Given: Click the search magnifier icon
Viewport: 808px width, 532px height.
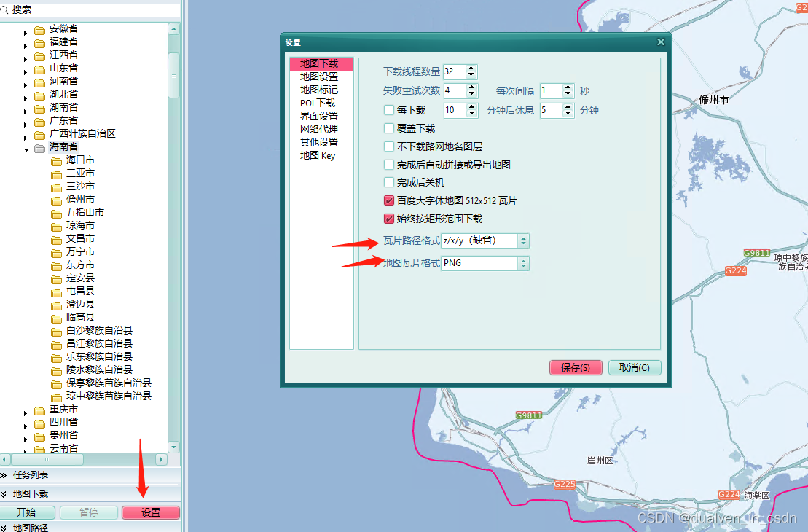Looking at the screenshot, I should tap(9, 10).
